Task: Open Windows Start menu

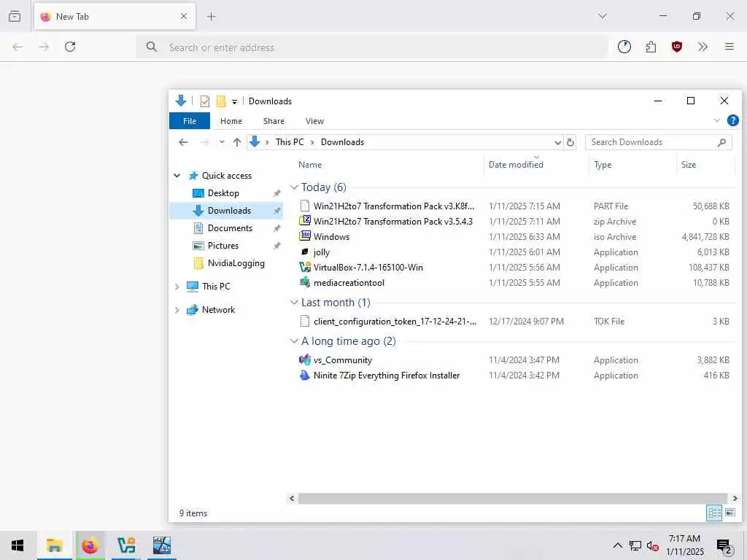Action: [x=18, y=545]
